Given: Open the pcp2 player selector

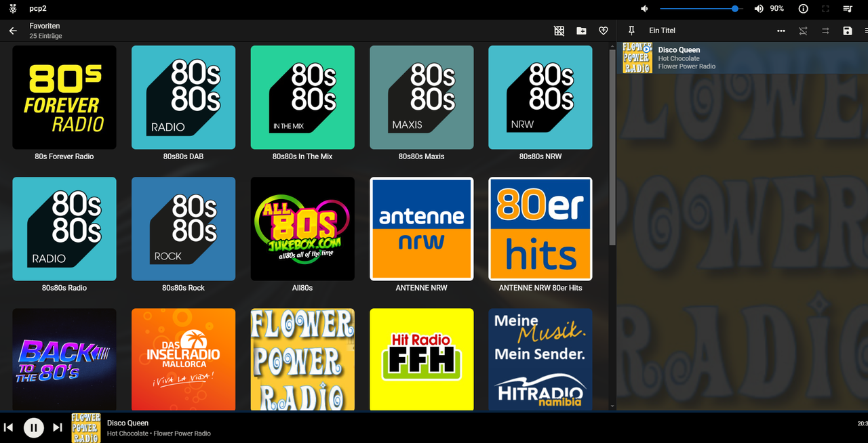Looking at the screenshot, I should pyautogui.click(x=37, y=9).
